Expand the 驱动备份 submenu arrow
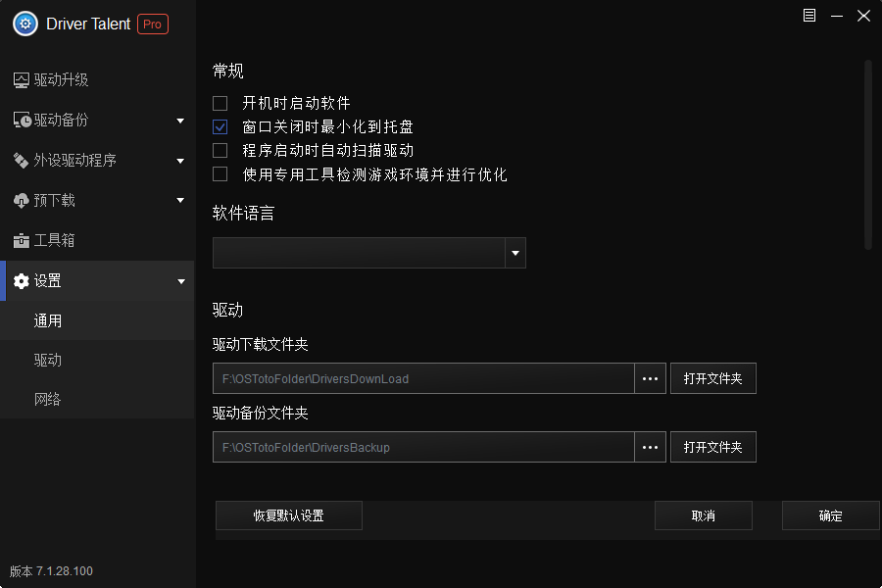 pyautogui.click(x=180, y=121)
